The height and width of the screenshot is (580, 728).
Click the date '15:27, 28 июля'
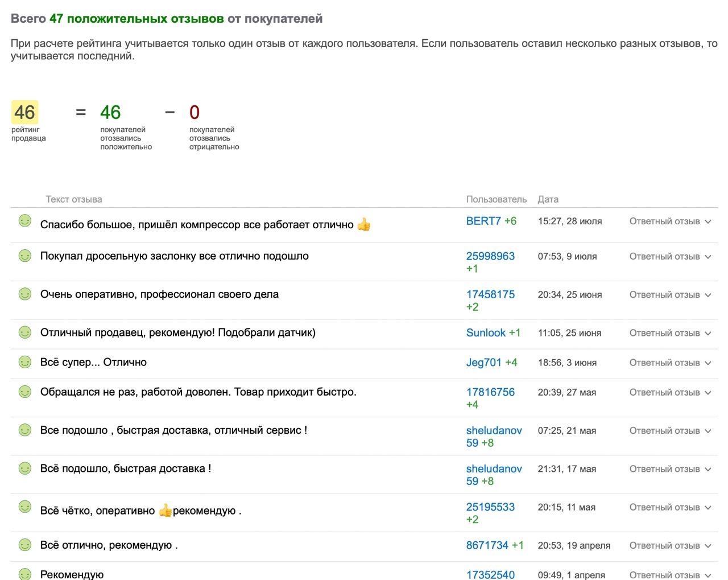pos(570,221)
